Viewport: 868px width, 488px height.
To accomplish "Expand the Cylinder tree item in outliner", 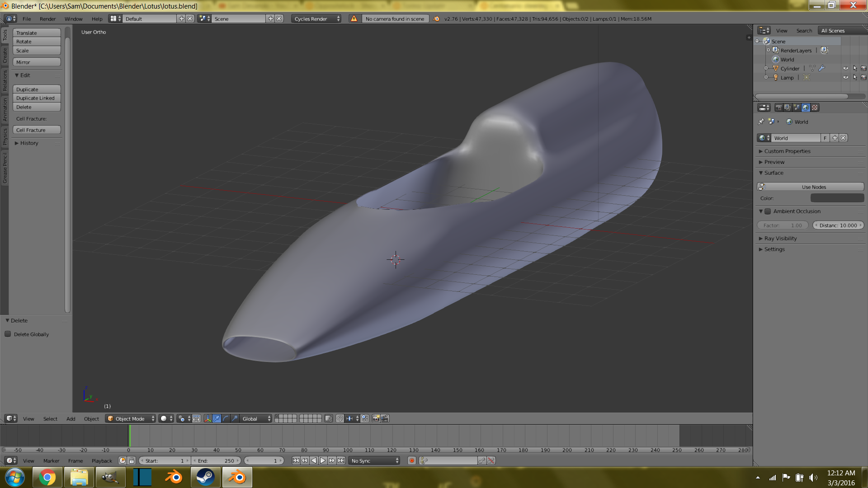I will click(x=766, y=68).
